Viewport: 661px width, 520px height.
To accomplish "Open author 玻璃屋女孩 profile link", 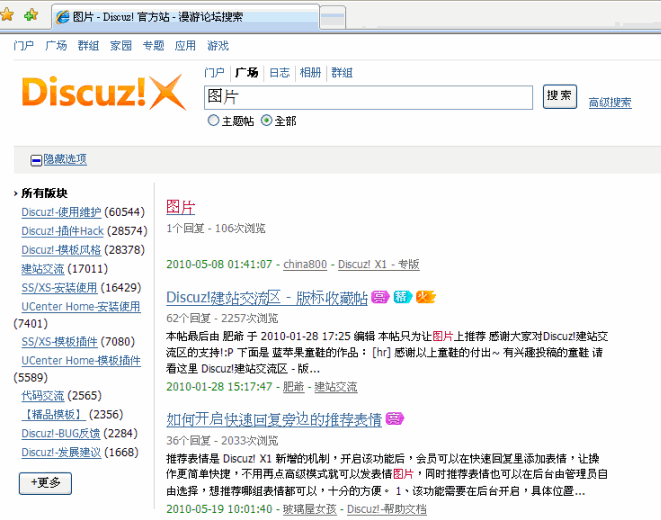I will 310,509.
